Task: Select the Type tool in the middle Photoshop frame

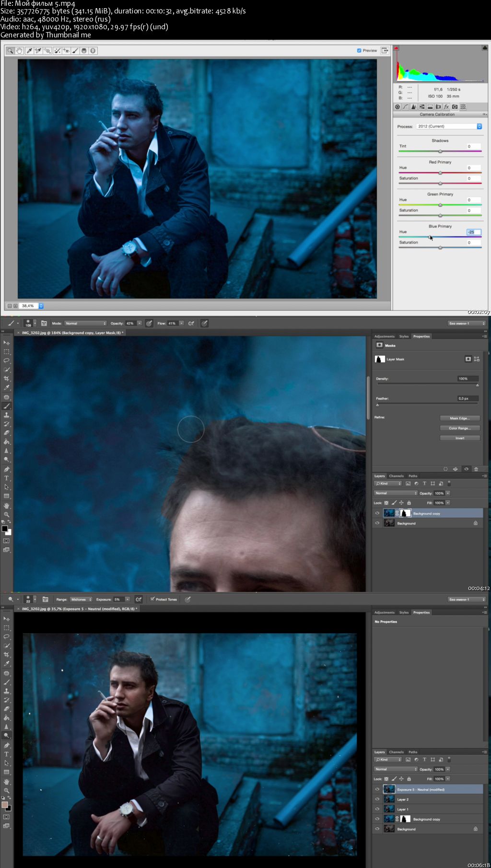Action: pyautogui.click(x=7, y=478)
